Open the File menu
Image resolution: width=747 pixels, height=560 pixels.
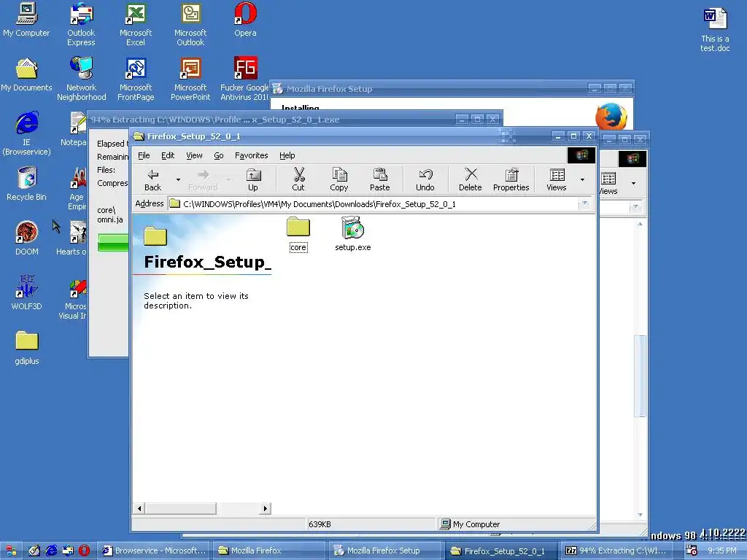tap(144, 155)
